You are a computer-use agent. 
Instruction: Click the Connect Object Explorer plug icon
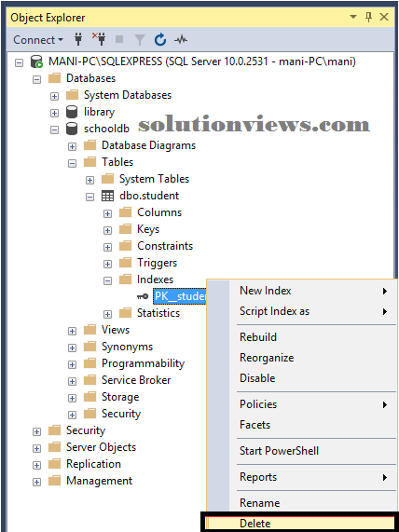(78, 40)
